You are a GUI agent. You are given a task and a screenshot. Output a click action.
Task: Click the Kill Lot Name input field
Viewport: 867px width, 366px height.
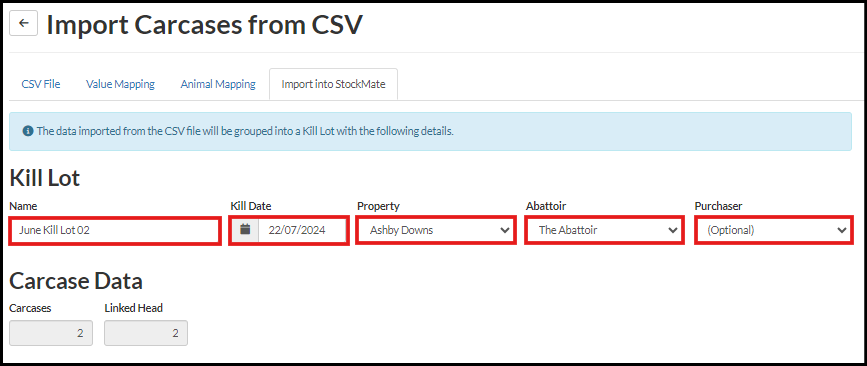click(x=115, y=231)
